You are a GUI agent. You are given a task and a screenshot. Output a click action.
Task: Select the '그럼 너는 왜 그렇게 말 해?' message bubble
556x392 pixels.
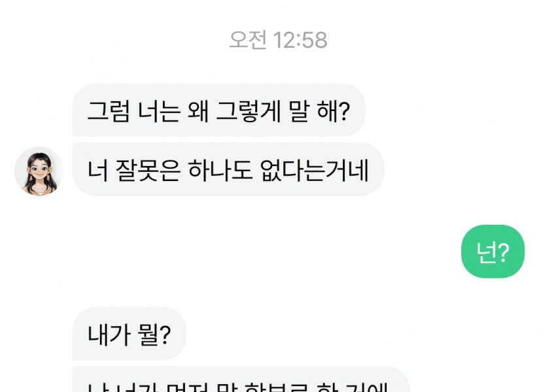tap(218, 110)
